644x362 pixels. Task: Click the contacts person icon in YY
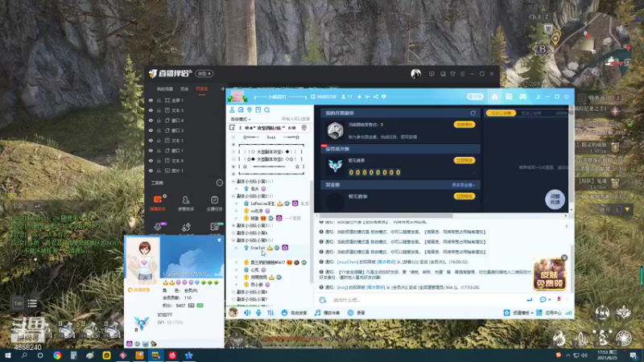(232, 110)
